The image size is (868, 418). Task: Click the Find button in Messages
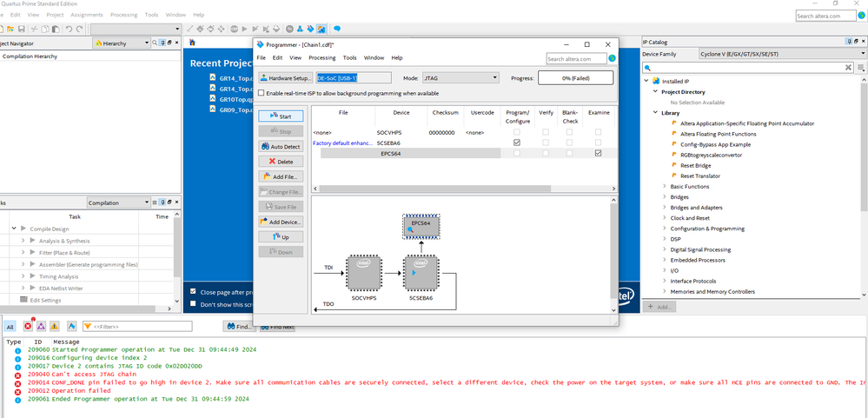point(238,326)
